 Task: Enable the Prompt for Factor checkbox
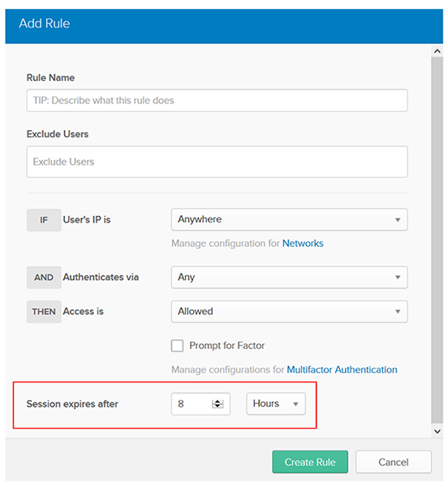[x=177, y=346]
